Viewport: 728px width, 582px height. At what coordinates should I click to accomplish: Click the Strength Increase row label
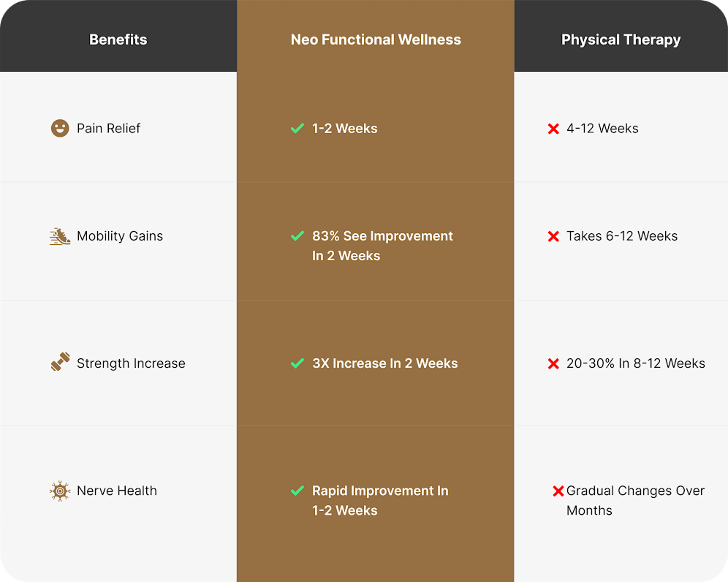tap(131, 363)
